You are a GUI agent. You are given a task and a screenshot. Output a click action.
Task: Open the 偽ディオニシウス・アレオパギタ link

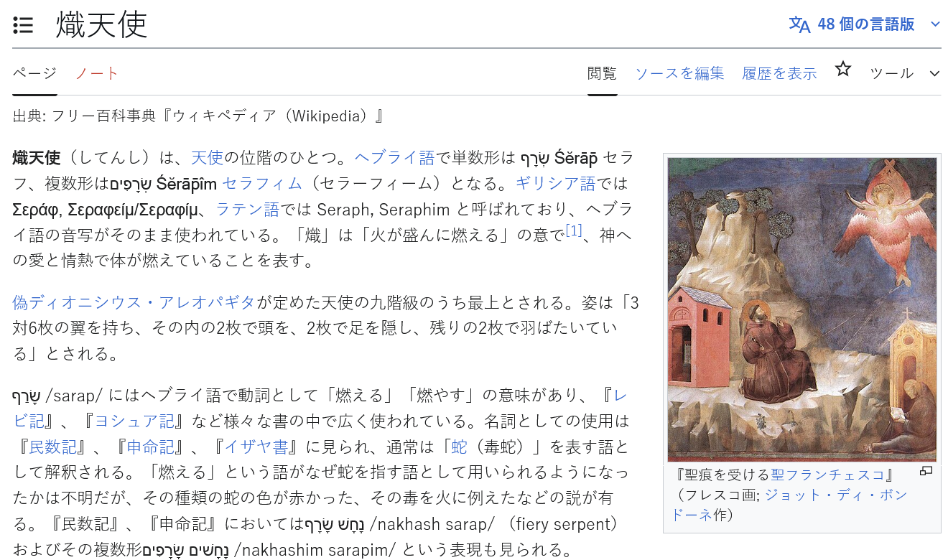point(134,302)
